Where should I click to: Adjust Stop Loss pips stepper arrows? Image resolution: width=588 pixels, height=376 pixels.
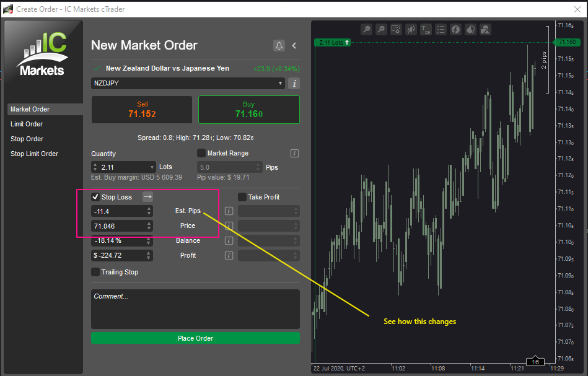click(x=149, y=211)
